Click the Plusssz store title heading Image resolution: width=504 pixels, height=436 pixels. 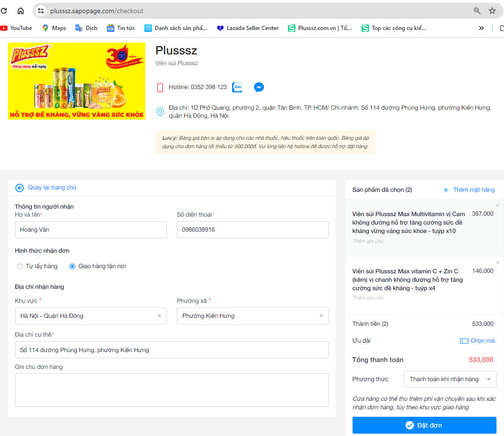176,51
